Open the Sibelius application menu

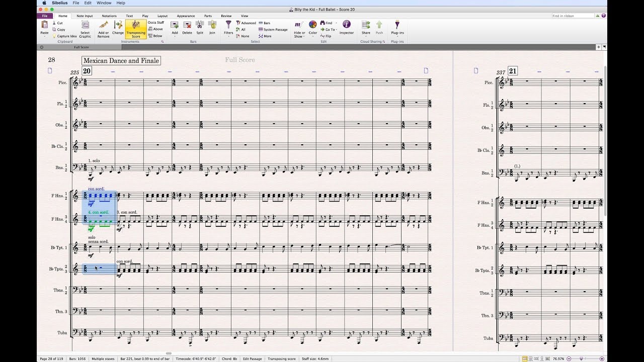pos(60,3)
